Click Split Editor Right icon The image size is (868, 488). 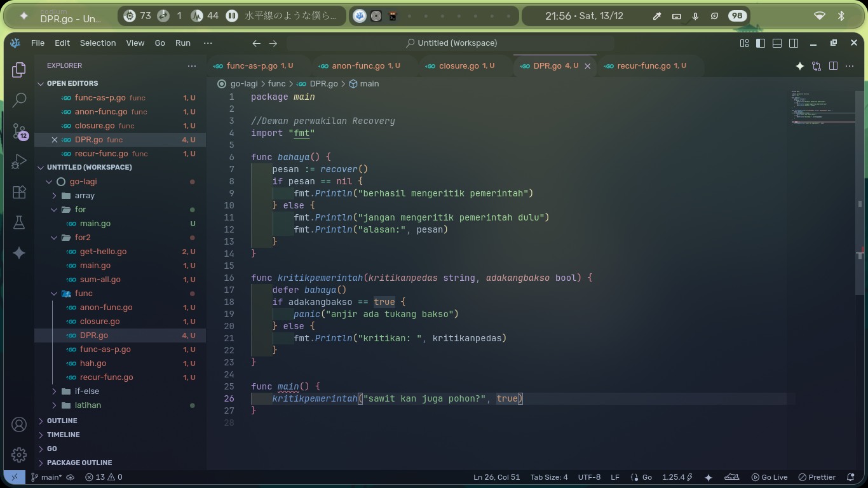coord(833,66)
